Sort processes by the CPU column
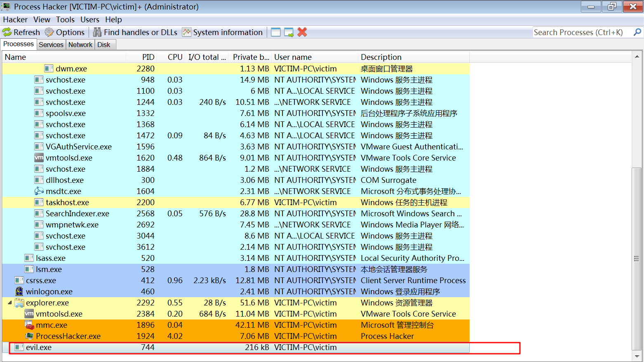This screenshot has width=644, height=362. click(x=175, y=57)
